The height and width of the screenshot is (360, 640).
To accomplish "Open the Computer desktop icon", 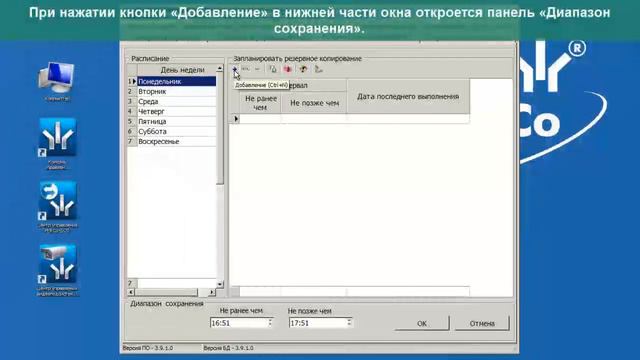I will 56,81.
